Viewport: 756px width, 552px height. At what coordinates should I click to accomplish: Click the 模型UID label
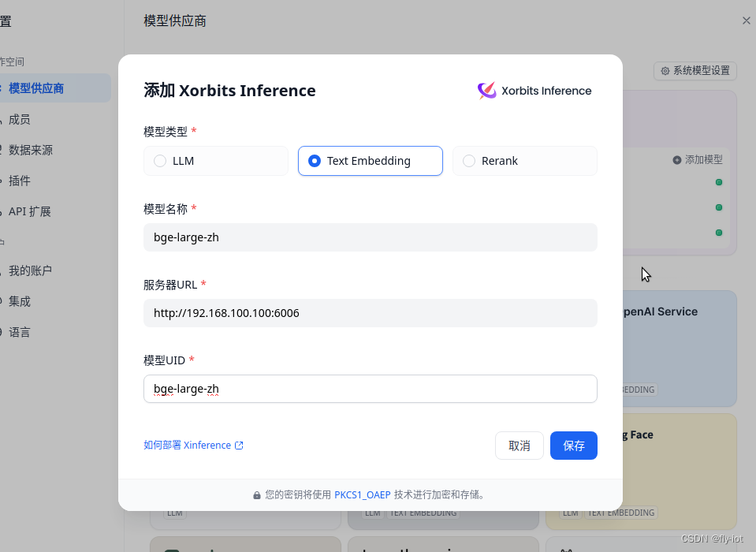(x=165, y=360)
